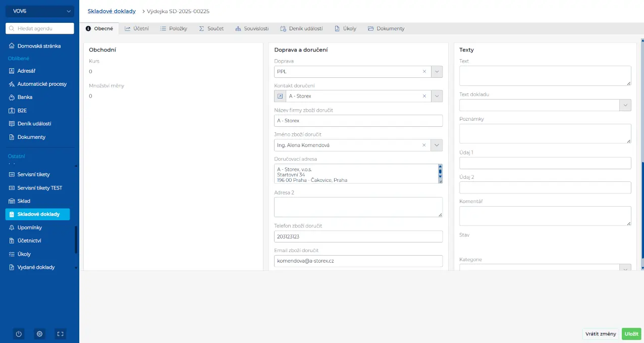Go to Skladové doklady breadcrumb link
Image resolution: width=644 pixels, height=343 pixels.
112,11
